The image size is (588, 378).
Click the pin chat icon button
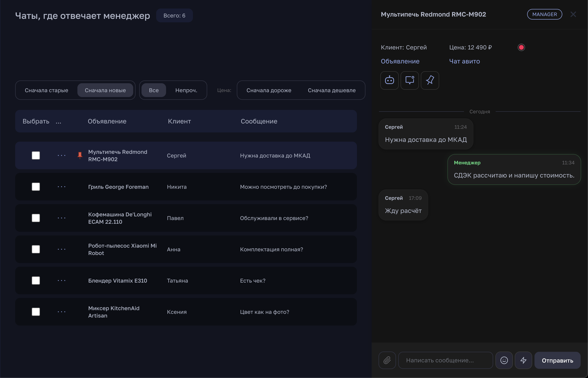click(430, 80)
